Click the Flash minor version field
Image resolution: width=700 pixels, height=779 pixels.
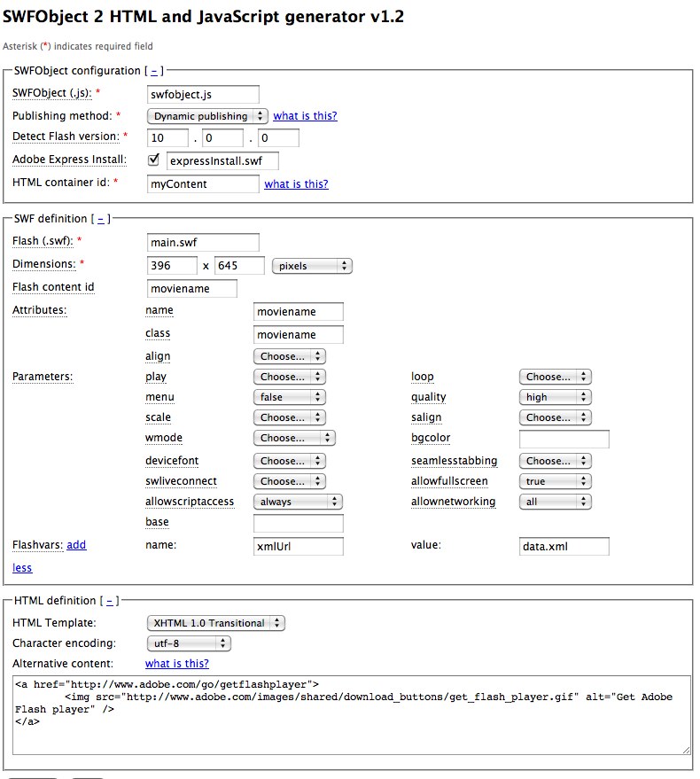pos(223,137)
